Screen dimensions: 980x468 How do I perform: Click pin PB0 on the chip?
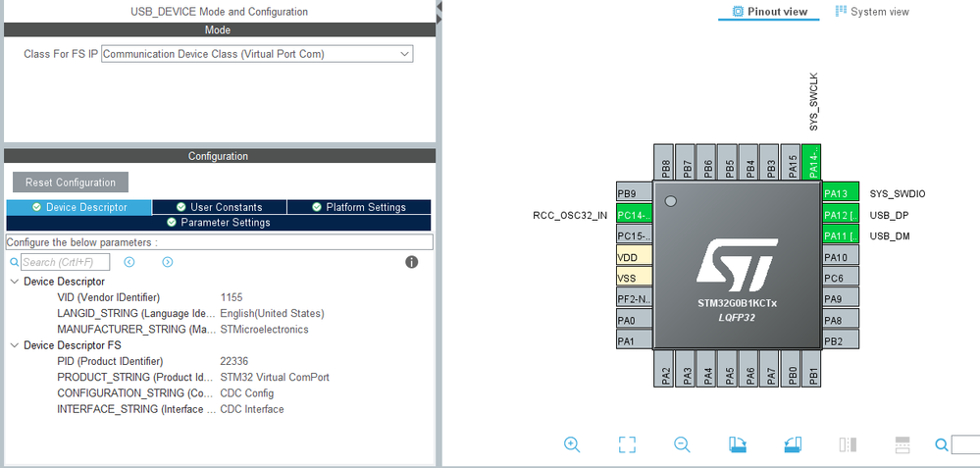(793, 369)
